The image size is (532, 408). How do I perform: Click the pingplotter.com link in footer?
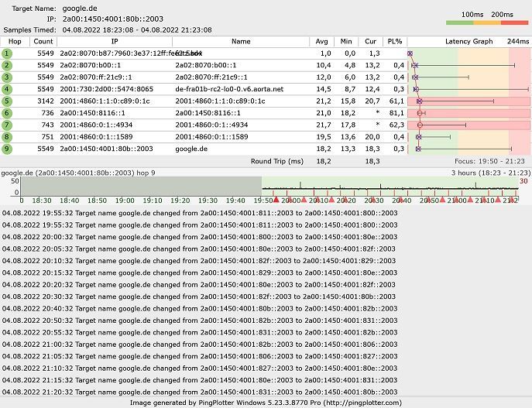pos(362,403)
